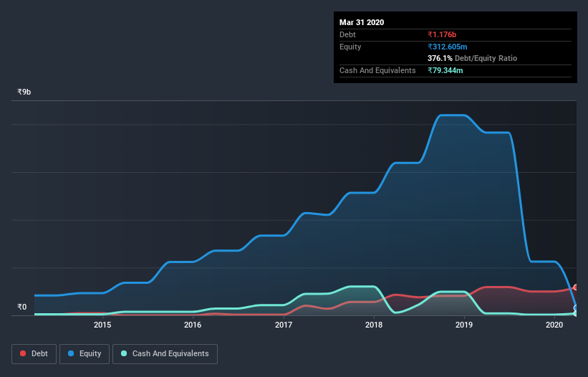Click the ₹9b y-axis label
This screenshot has height=377, width=588.
[x=24, y=92]
